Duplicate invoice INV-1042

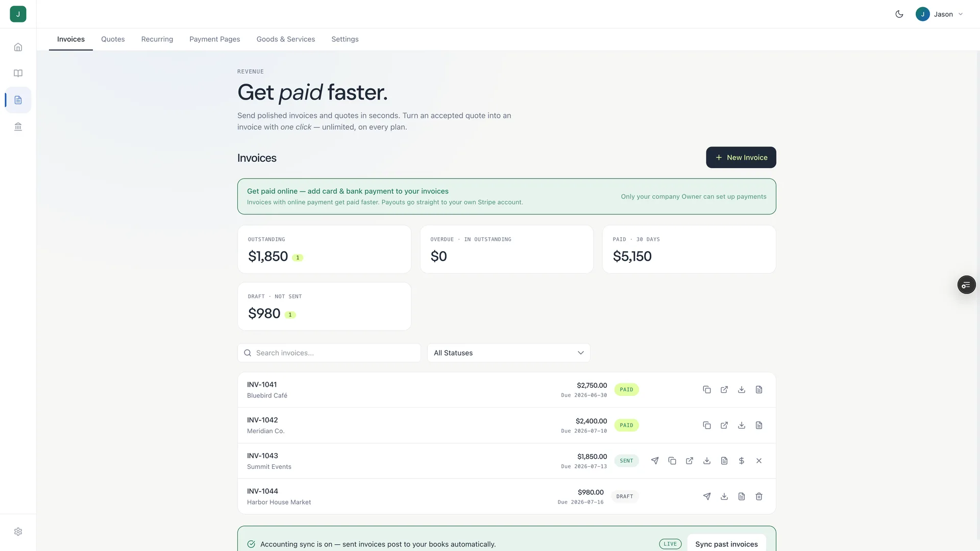[x=707, y=425]
